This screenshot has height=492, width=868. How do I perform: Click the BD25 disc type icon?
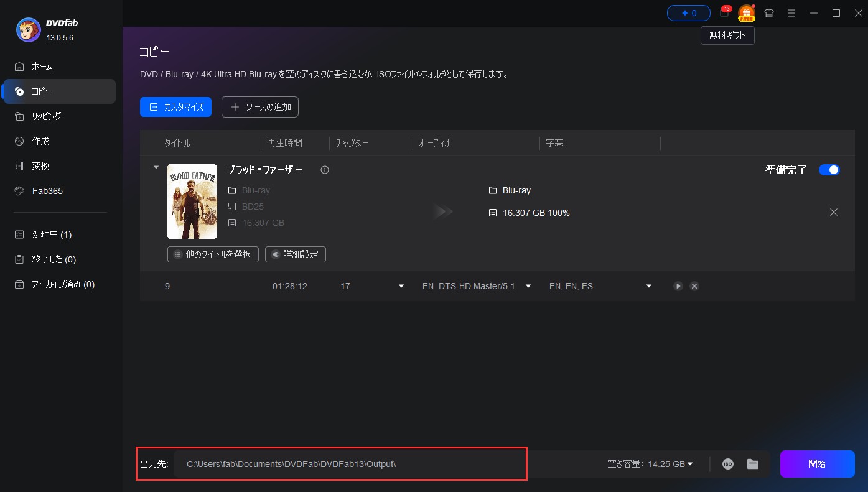click(x=232, y=207)
